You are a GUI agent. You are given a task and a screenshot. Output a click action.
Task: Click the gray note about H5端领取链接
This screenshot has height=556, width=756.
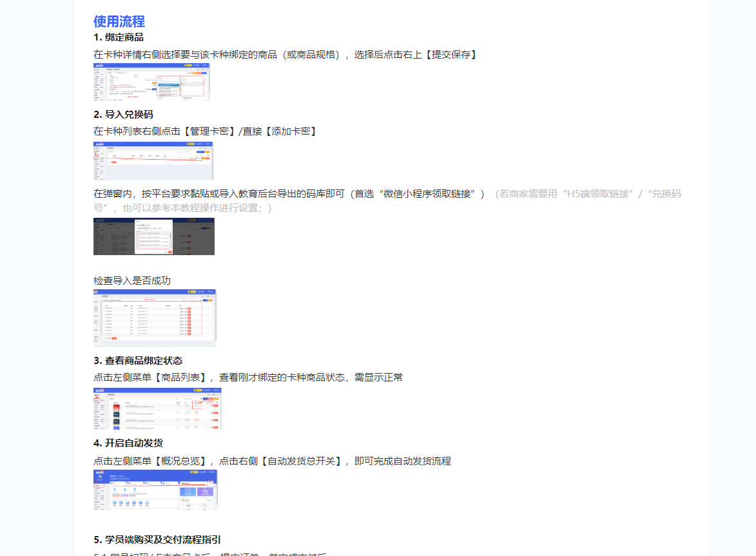(387, 201)
